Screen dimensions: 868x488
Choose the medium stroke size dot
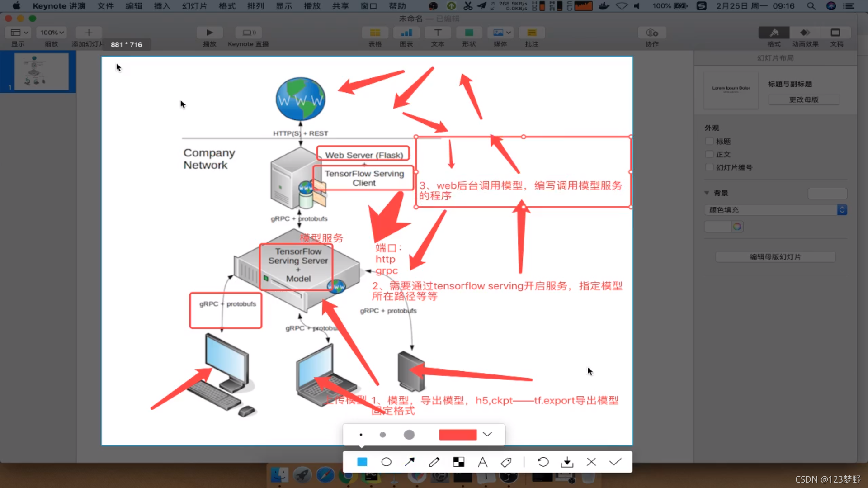[383, 435]
